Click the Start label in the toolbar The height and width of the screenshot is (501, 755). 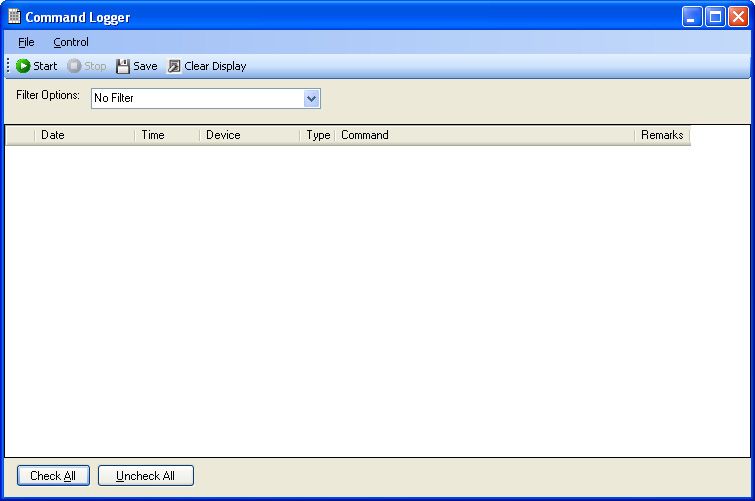[45, 66]
